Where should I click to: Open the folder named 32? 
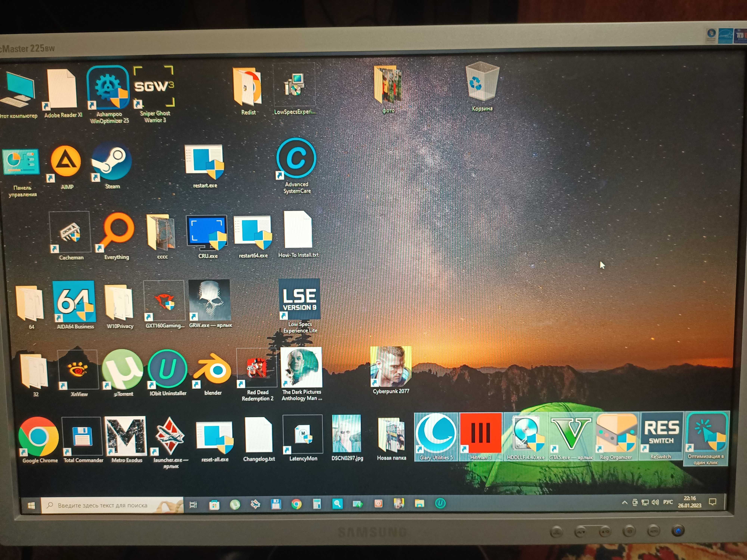tap(34, 375)
